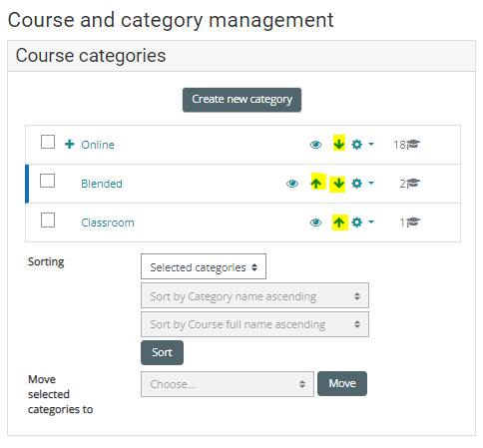Open the Classroom category link
Viewport: 483px width, 448px height.
point(108,223)
